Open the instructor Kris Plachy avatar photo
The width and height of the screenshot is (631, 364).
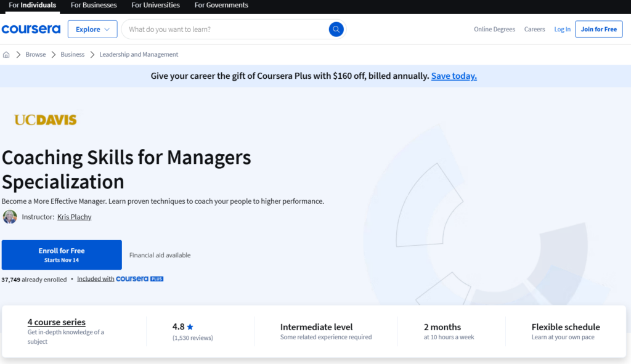(10, 217)
